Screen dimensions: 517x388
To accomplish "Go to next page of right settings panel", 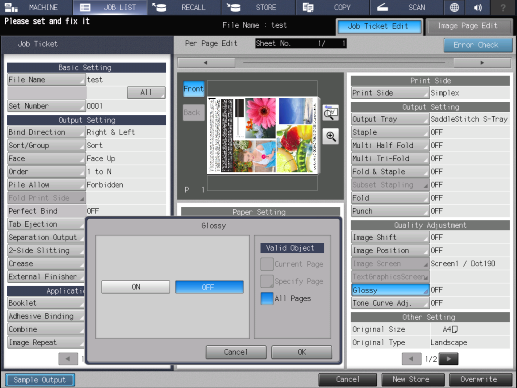I will [449, 359].
